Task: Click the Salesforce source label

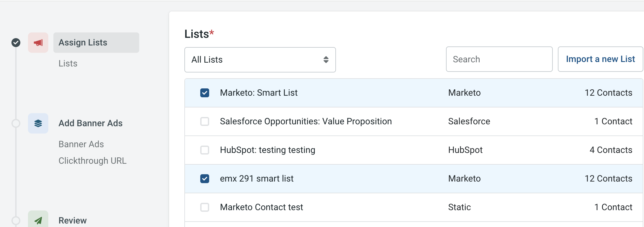Action: point(469,121)
